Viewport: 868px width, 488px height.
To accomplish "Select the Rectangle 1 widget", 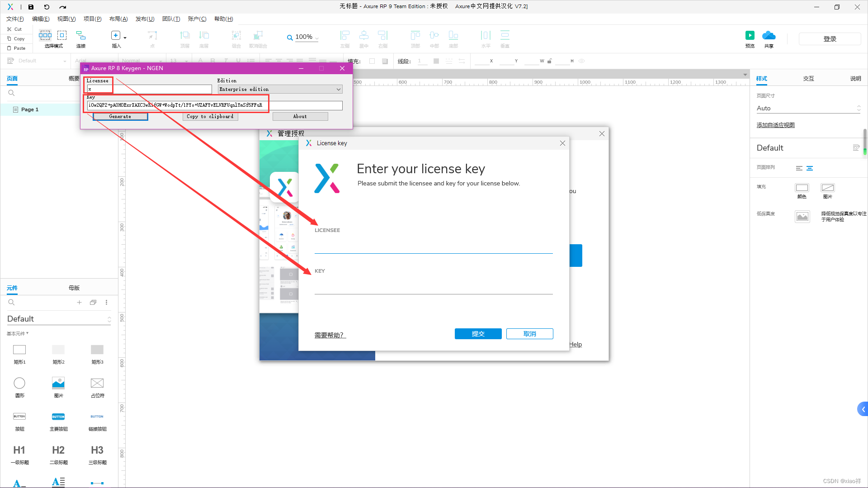I will click(x=19, y=350).
